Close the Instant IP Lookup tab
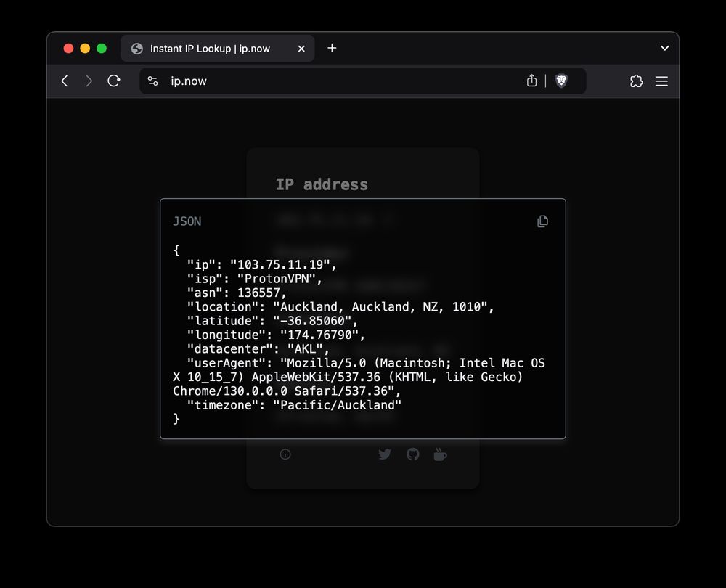Screen dimensions: 726x588 [x=301, y=49]
